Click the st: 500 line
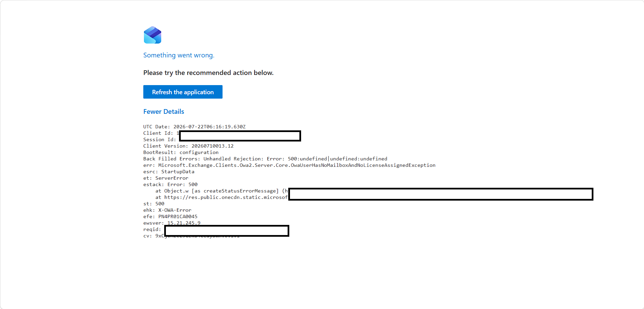The height and width of the screenshot is (309, 644). 154,204
